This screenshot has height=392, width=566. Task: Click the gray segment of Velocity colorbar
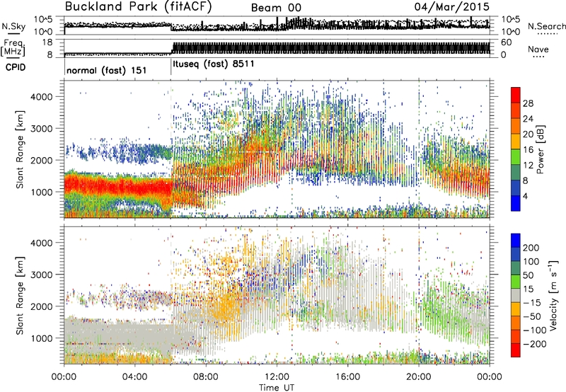point(516,296)
